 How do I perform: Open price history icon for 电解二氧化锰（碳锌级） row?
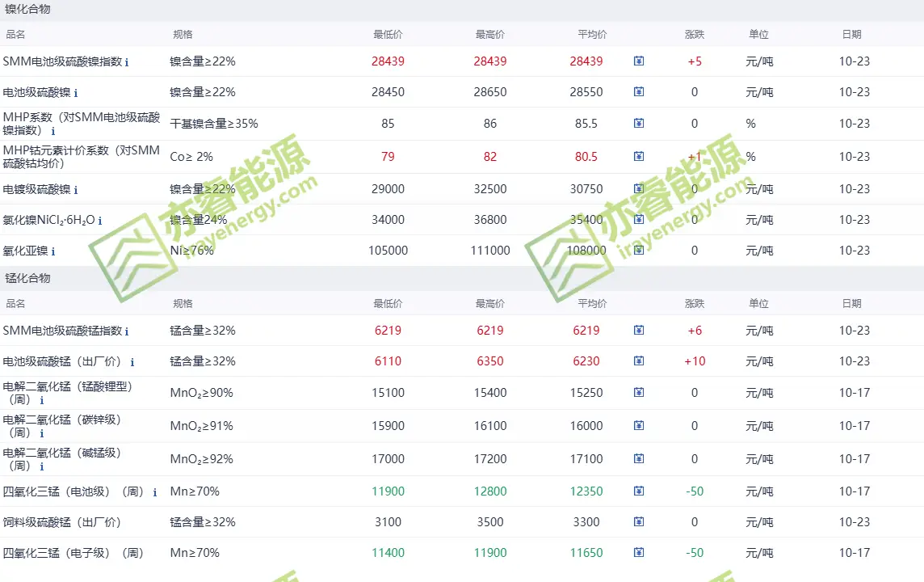pos(639,426)
